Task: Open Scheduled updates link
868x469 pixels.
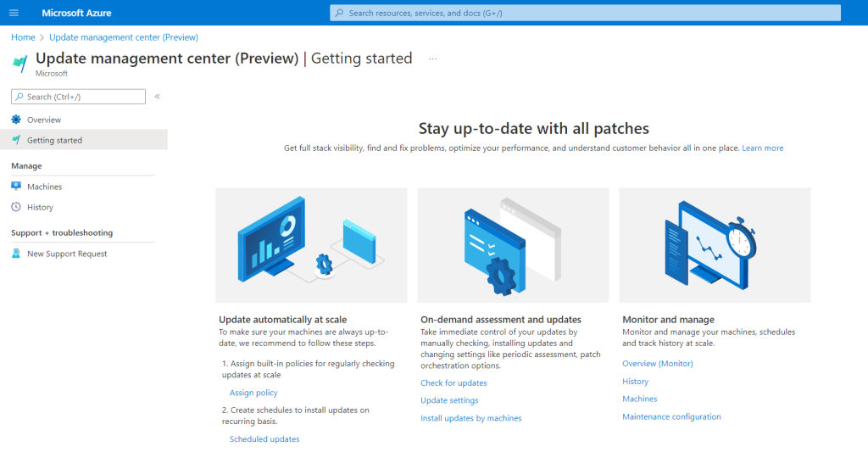Action: click(x=264, y=439)
